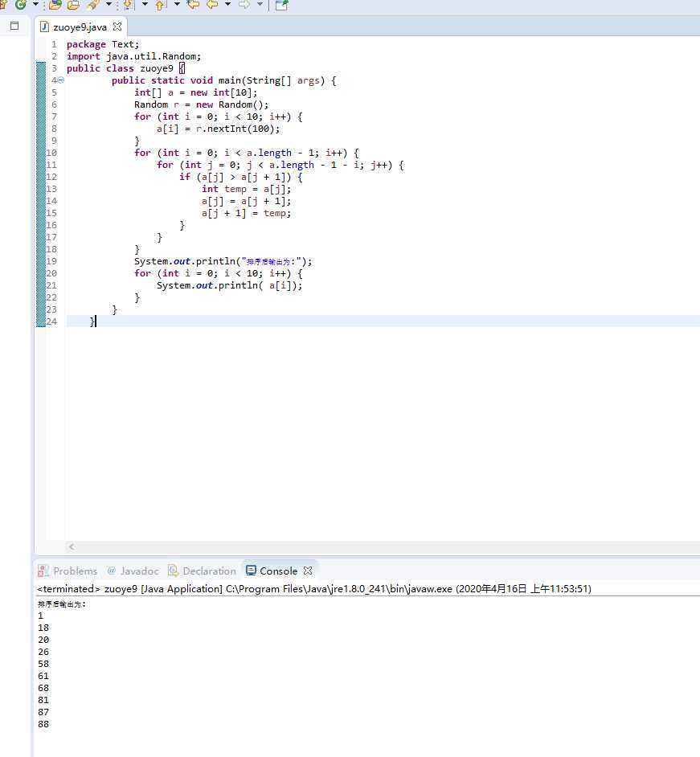Screen dimensions: 700x757
Task: Open Next Annotation dropdown arrow
Action: pos(145,4)
